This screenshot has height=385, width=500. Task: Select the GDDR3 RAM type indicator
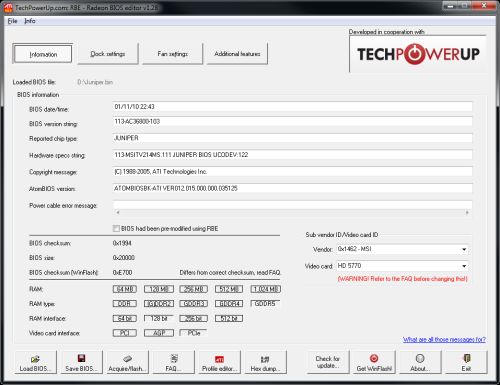pos(194,304)
